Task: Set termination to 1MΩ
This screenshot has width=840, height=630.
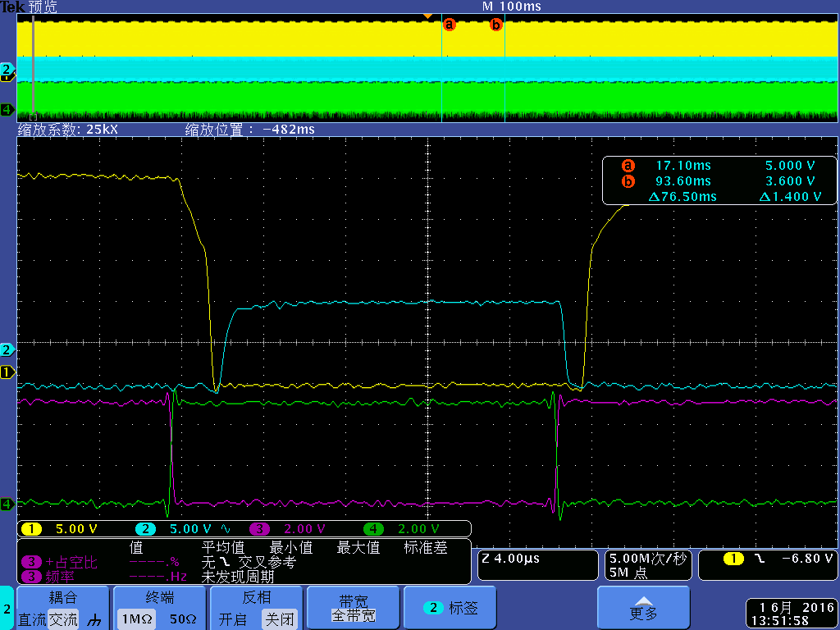Action: click(137, 619)
